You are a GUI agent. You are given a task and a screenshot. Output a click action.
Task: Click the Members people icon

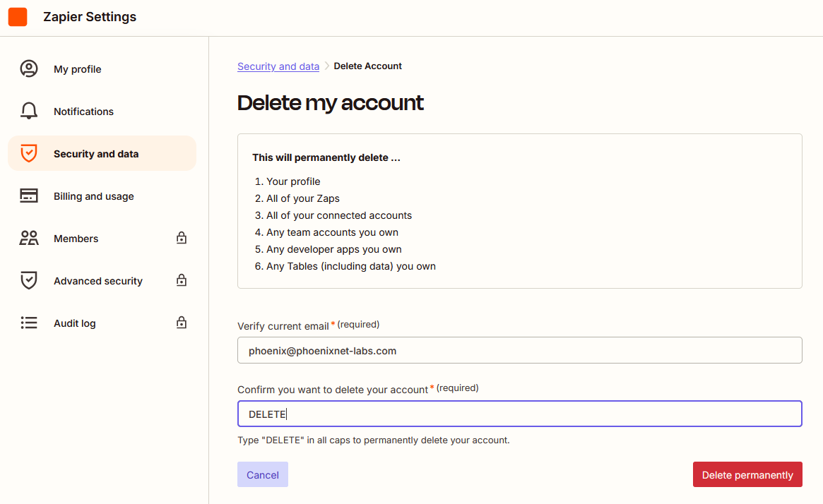[x=28, y=239]
